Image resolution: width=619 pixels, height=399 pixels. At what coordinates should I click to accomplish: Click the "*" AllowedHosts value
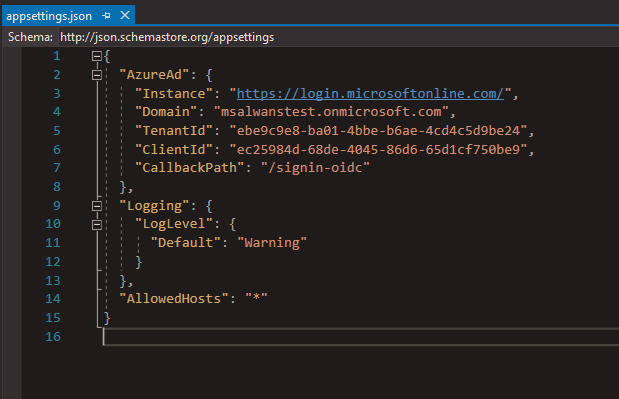(x=256, y=298)
